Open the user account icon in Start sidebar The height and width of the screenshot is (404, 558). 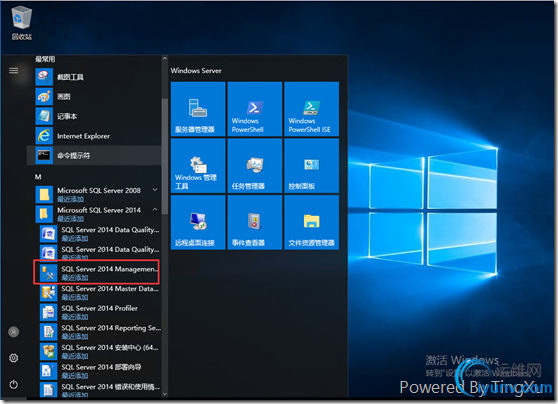click(14, 332)
